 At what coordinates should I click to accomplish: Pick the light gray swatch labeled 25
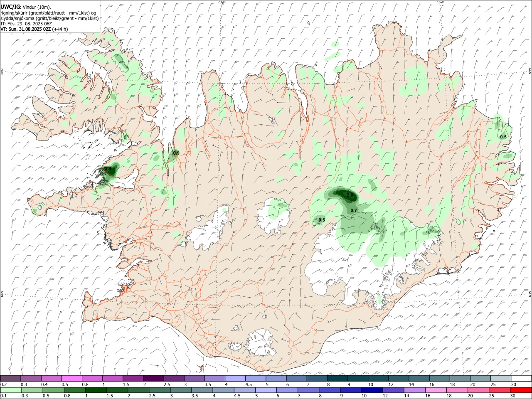[x=501, y=378]
